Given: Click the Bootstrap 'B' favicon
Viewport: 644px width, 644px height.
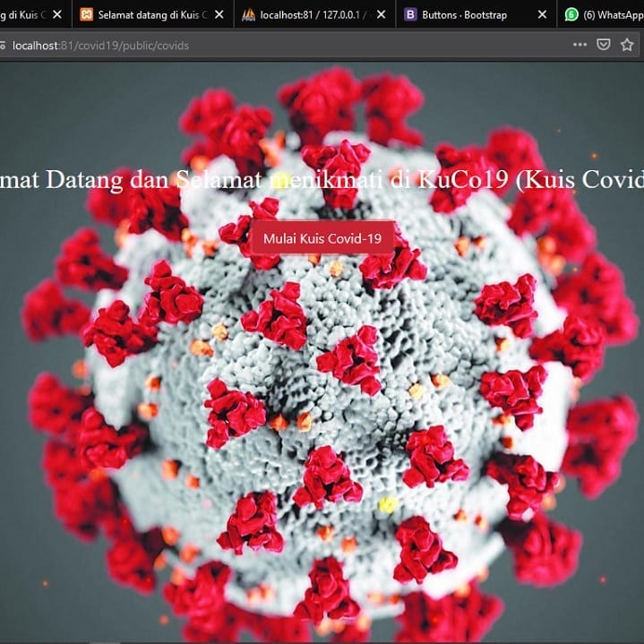Looking at the screenshot, I should point(410,14).
